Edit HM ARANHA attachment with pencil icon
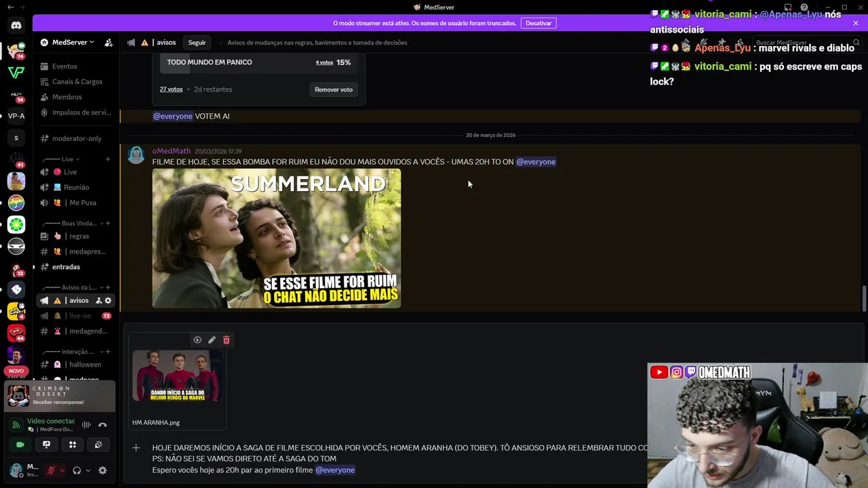 212,340
